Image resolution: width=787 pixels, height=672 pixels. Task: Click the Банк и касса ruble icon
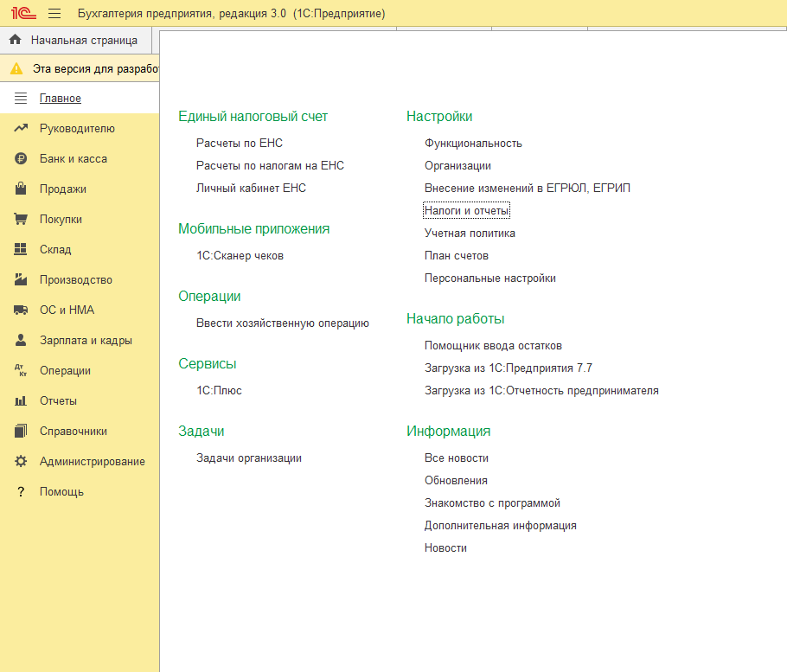(x=21, y=158)
